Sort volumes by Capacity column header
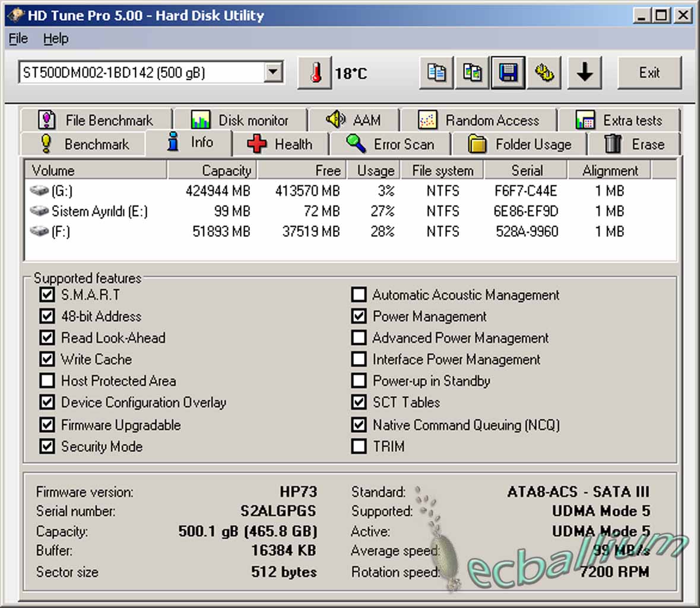Viewport: 700px width, 608px height. (x=212, y=170)
